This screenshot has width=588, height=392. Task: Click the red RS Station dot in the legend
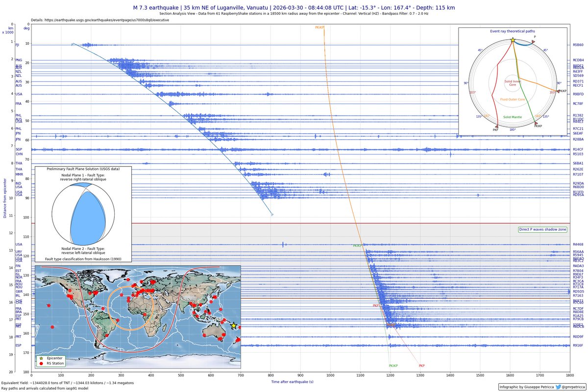[41, 364]
